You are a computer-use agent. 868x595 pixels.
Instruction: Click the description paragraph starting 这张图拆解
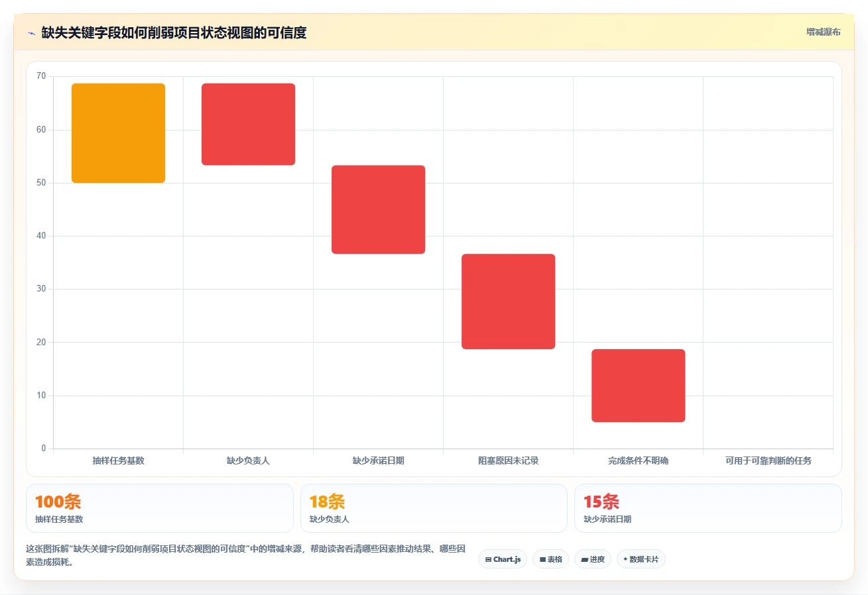pos(246,555)
